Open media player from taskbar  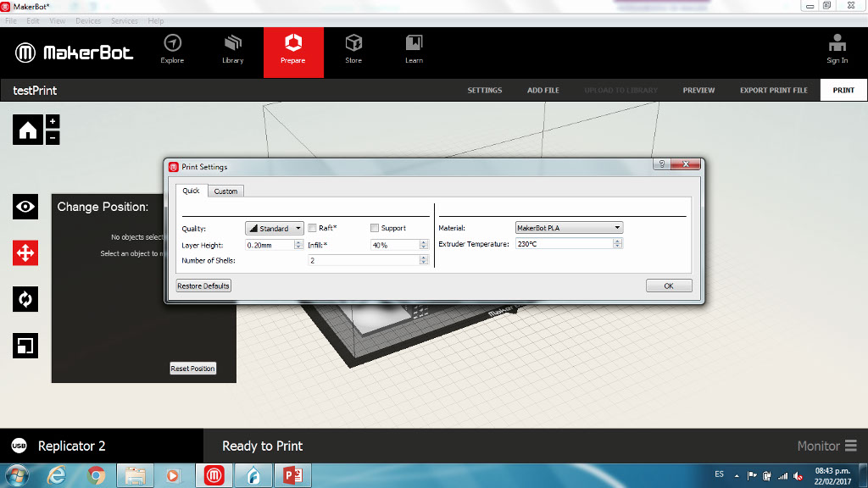pos(173,475)
